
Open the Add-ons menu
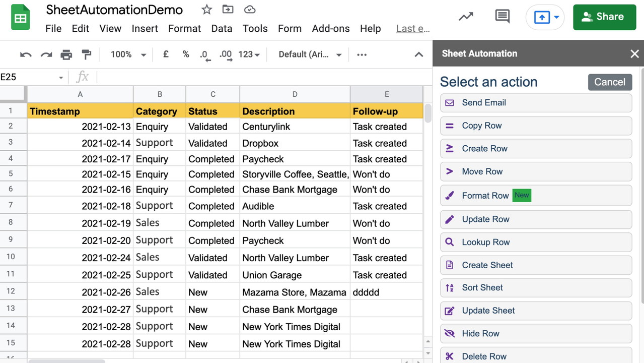pos(330,29)
